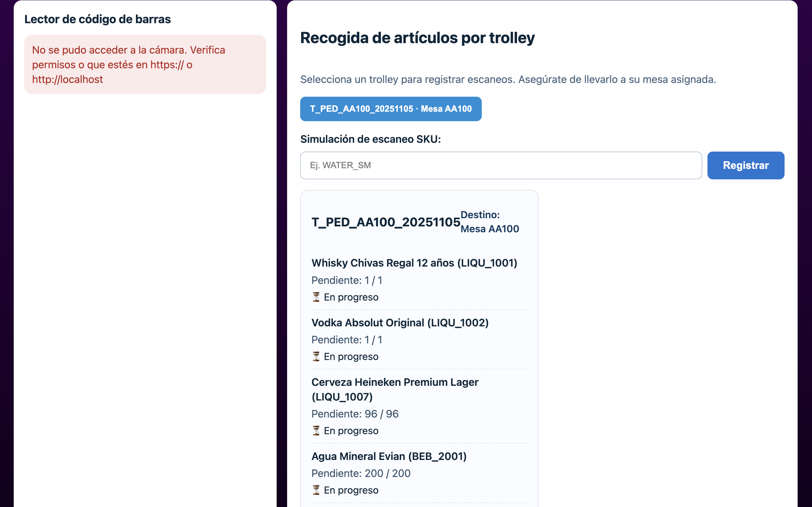Viewport: 812px width, 507px height.
Task: Click Whisky Chivas Regal 12 años item
Action: [x=414, y=263]
